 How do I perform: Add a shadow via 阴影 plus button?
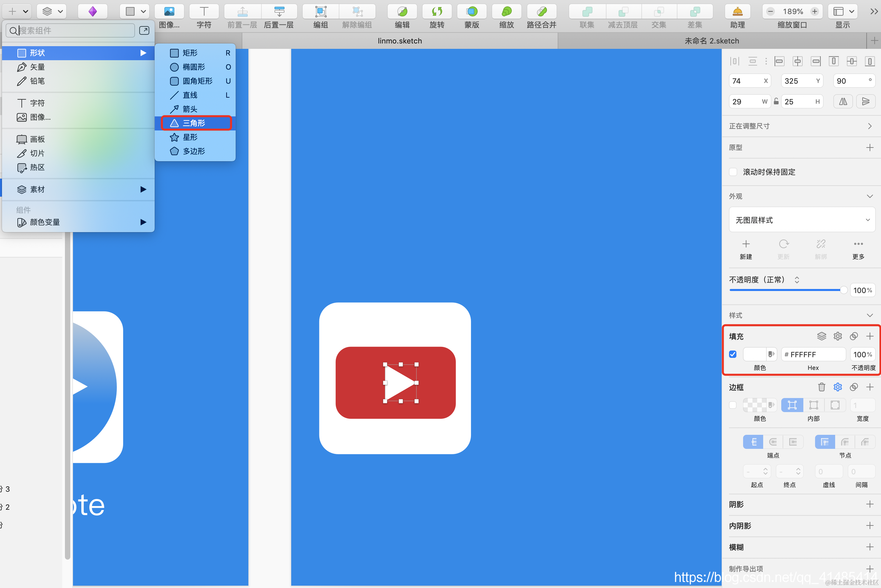869,504
